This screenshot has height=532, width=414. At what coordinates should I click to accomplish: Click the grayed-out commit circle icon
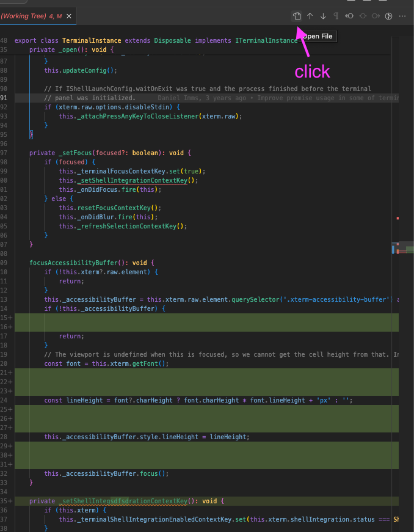[363, 16]
